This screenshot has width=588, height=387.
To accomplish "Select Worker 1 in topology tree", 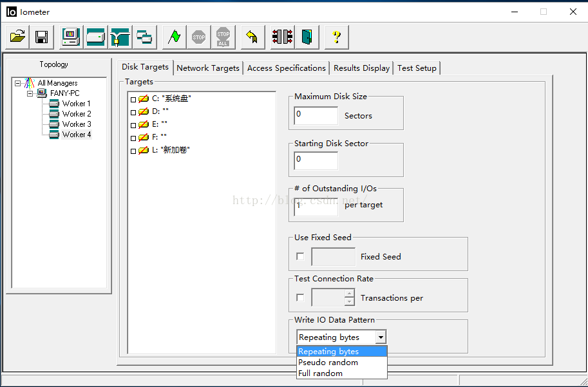I will tap(77, 104).
